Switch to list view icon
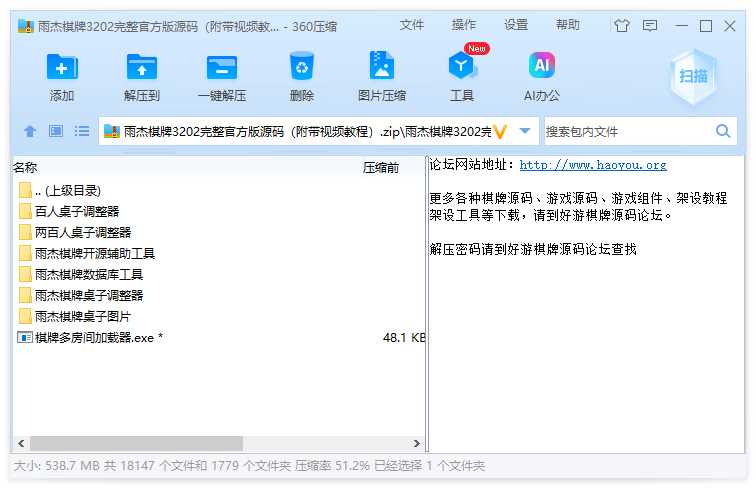Image resolution: width=756 pixels, height=488 pixels. [x=81, y=131]
